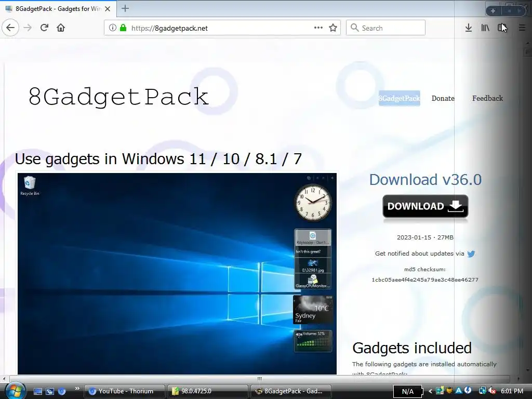Click the Gadgets included heading

pos(412,348)
